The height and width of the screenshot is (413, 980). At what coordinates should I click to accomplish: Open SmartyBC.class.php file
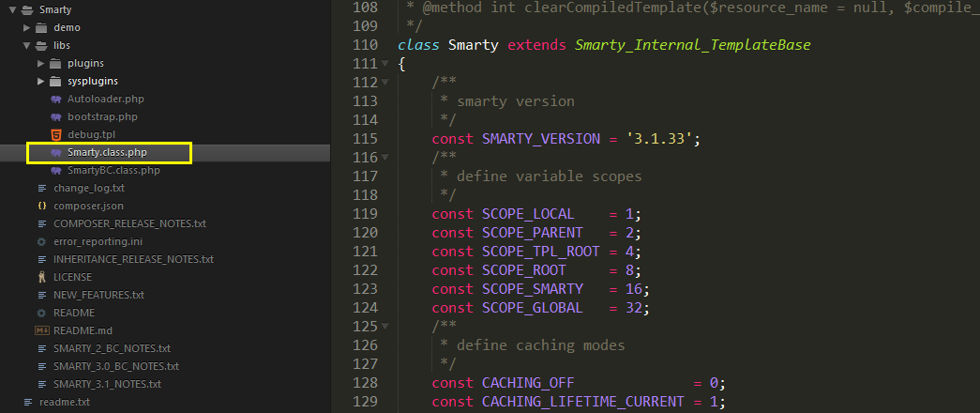coord(113,170)
